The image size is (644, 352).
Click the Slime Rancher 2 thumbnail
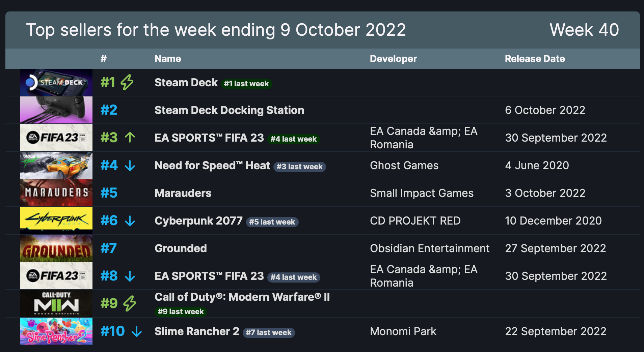pos(56,331)
